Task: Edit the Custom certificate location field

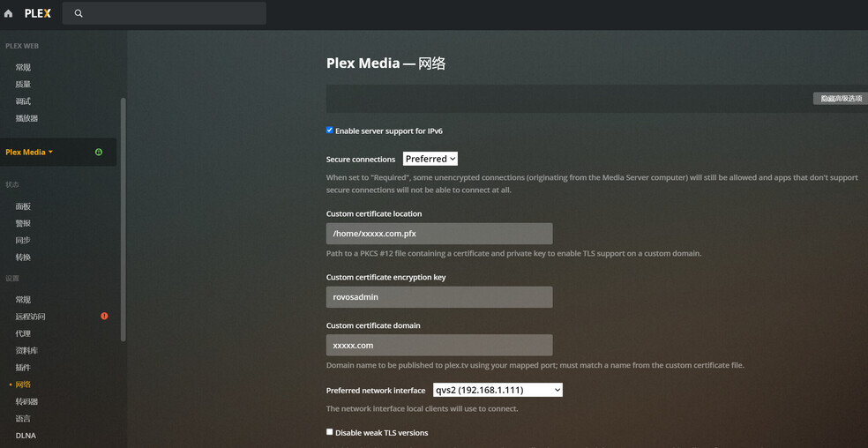Action: [x=439, y=234]
